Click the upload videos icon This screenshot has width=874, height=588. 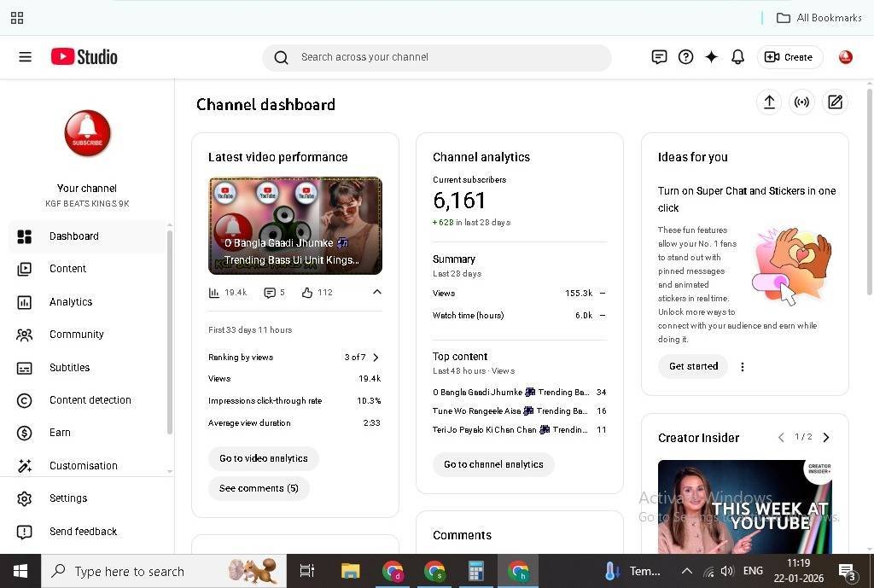[769, 102]
